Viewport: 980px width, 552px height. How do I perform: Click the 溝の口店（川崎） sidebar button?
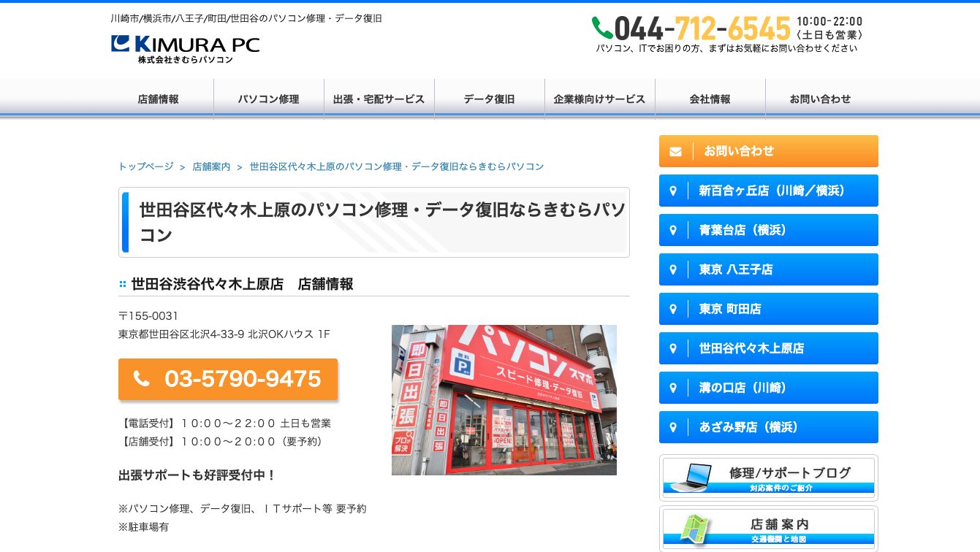[x=769, y=388]
